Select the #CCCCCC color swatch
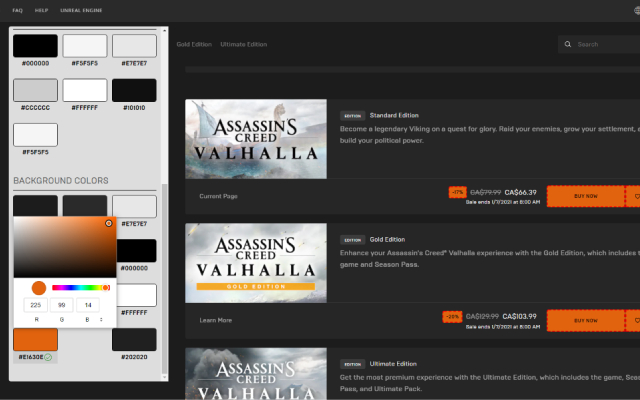This screenshot has height=400, width=640. pyautogui.click(x=35, y=90)
